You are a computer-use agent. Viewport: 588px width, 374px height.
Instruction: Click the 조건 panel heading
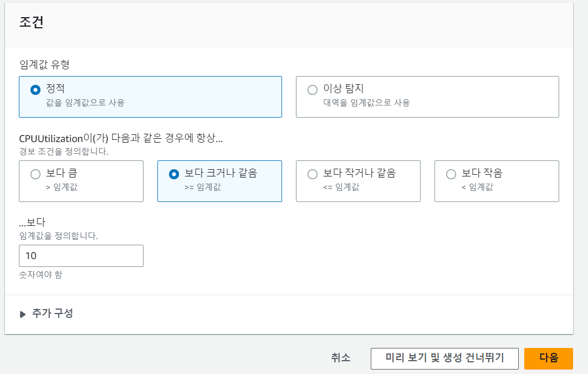(32, 22)
